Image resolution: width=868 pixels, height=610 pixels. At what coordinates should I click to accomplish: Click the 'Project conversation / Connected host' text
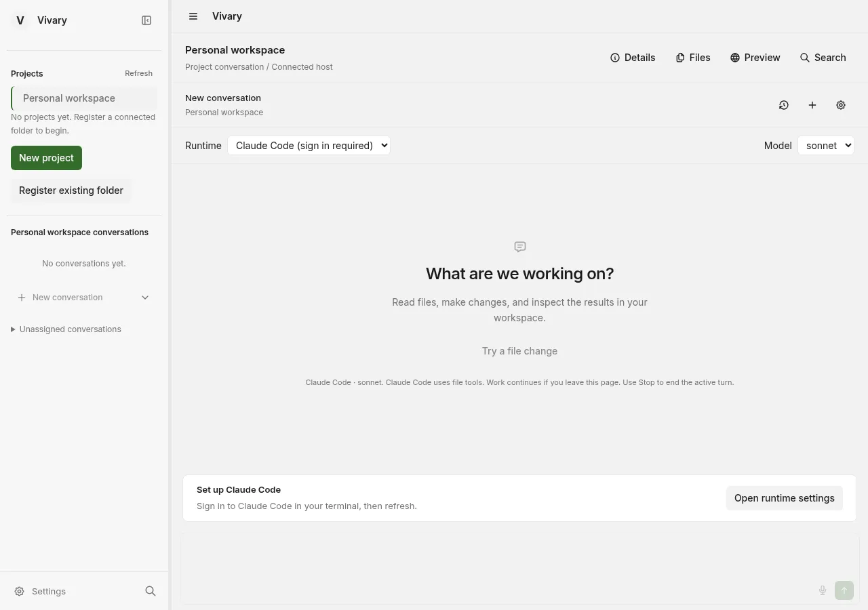259,67
